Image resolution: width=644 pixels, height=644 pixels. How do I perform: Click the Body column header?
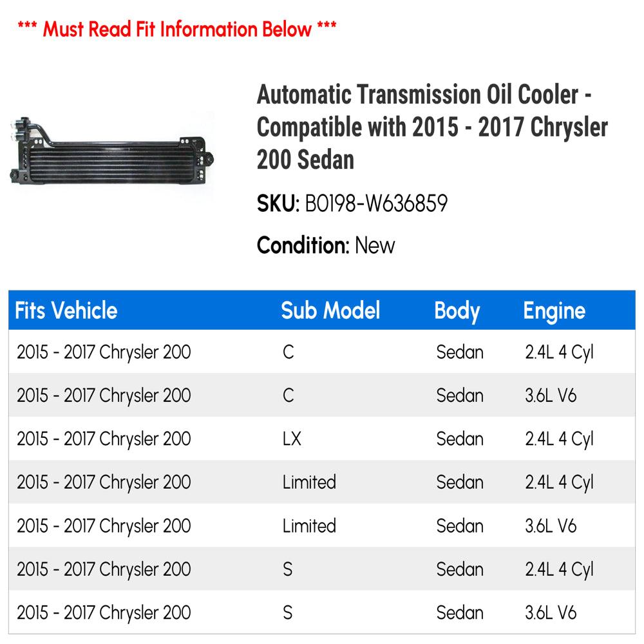pos(457,310)
